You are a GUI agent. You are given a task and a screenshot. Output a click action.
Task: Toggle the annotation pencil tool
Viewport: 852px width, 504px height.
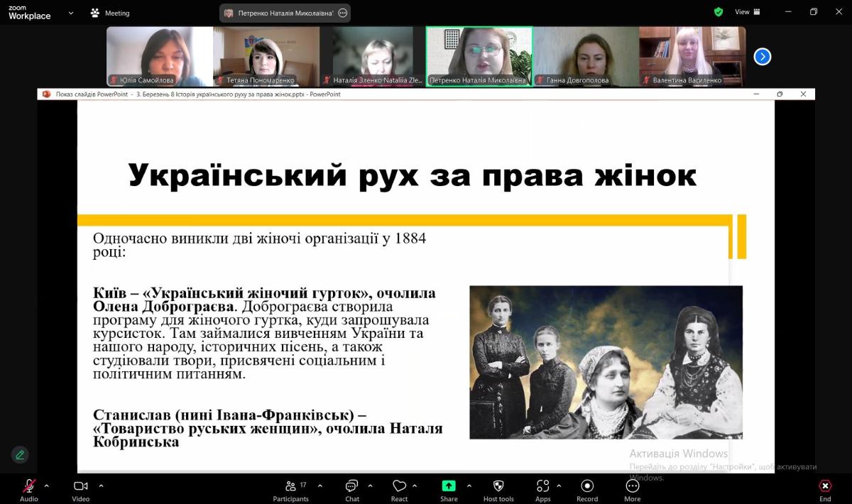tap(20, 454)
